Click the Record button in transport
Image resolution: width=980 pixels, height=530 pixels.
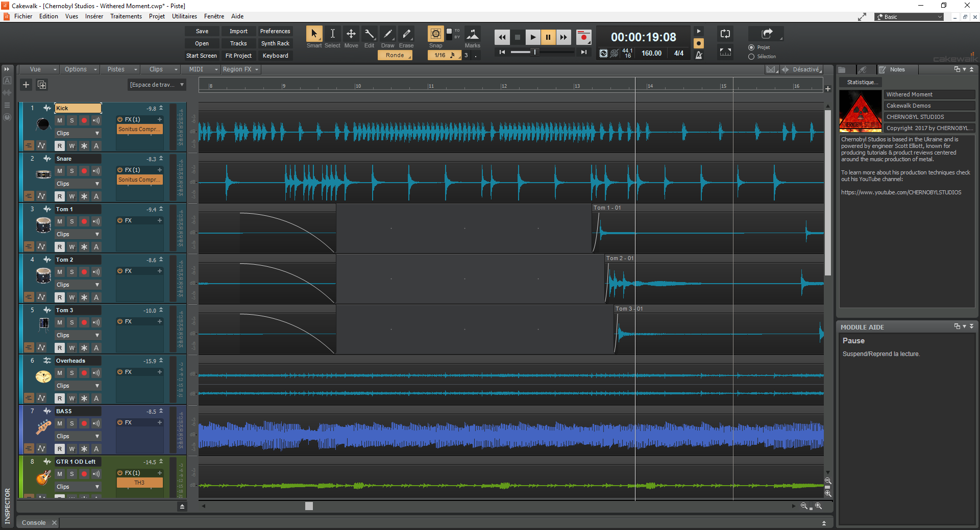point(583,37)
